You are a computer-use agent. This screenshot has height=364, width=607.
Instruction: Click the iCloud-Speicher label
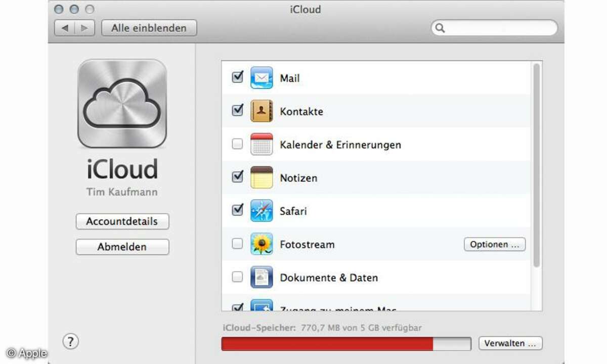tap(259, 328)
